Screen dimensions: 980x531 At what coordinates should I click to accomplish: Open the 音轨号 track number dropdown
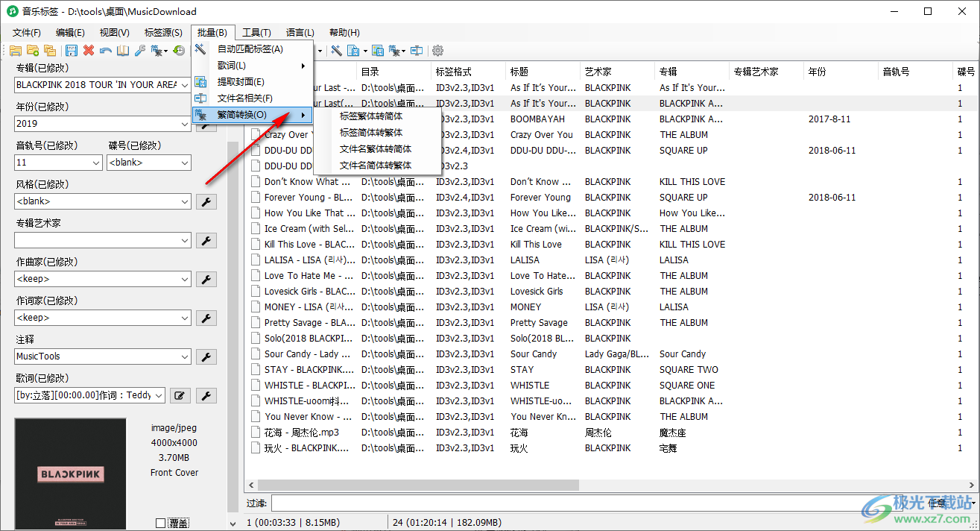pos(95,163)
